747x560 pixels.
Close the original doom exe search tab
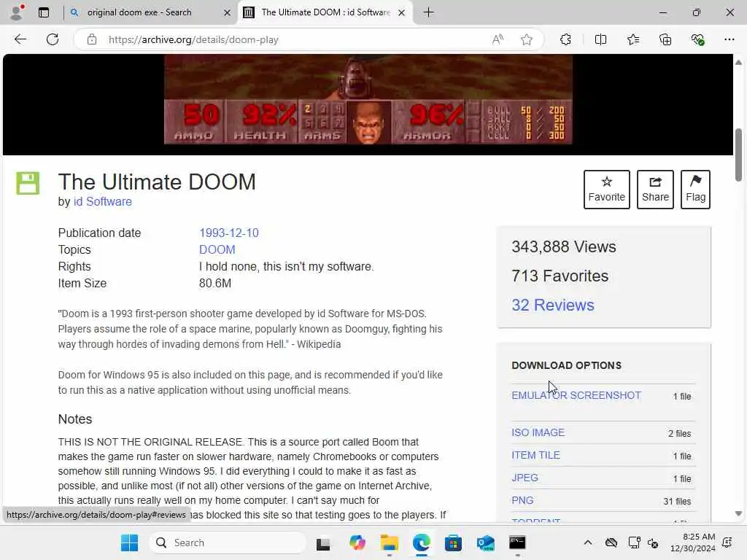click(x=228, y=13)
